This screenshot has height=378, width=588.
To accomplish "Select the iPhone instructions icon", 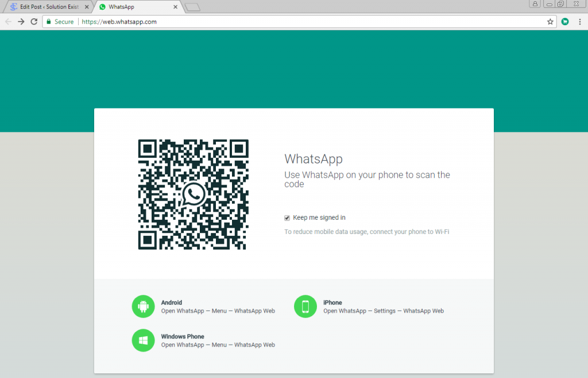I will (305, 306).
